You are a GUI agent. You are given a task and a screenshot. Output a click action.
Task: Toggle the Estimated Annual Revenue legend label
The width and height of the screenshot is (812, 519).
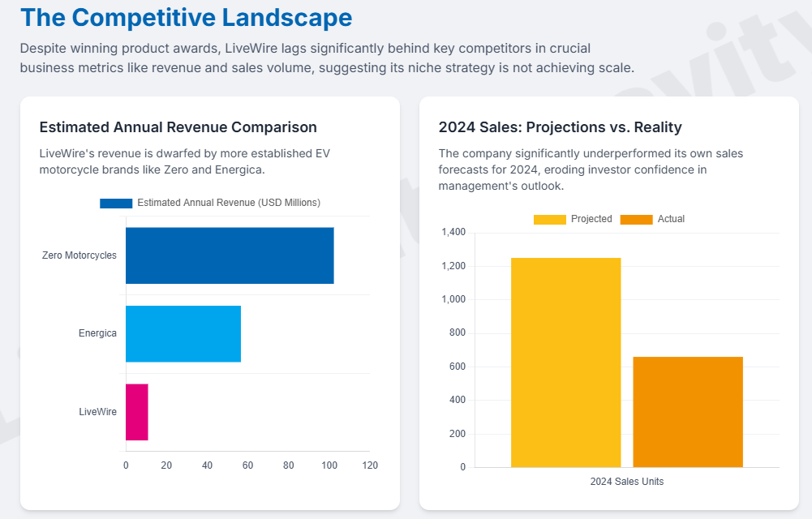(229, 203)
